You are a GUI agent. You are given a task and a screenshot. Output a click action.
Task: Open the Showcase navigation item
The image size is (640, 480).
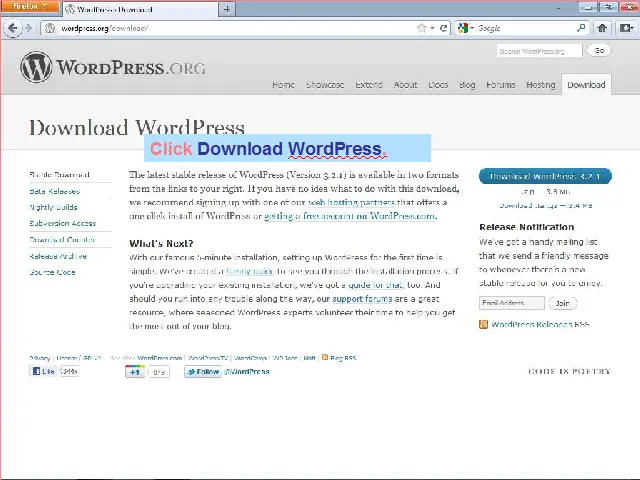tap(325, 85)
